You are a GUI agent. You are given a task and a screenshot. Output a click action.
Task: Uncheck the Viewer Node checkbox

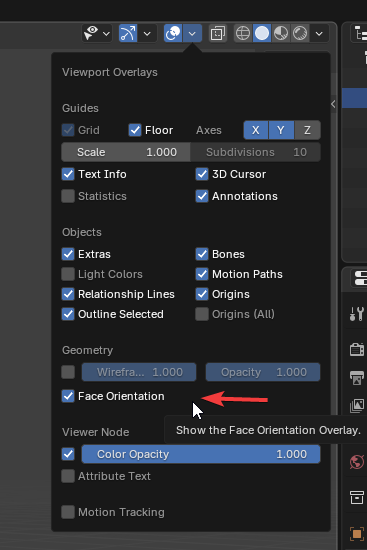pyautogui.click(x=68, y=454)
